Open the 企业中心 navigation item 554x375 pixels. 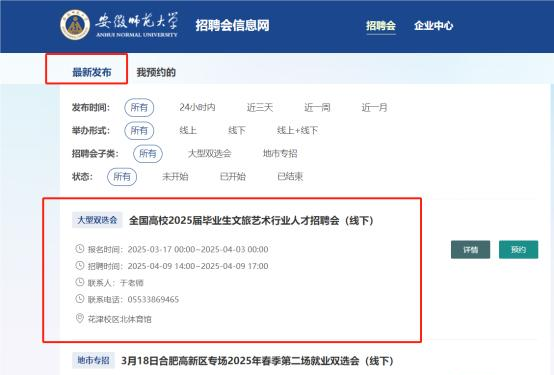pyautogui.click(x=434, y=25)
